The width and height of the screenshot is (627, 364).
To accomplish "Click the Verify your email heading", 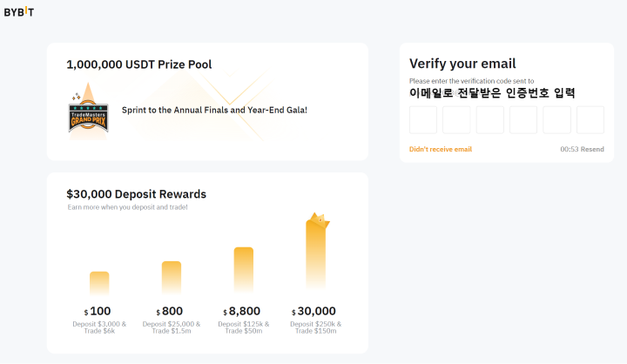I will click(x=462, y=64).
